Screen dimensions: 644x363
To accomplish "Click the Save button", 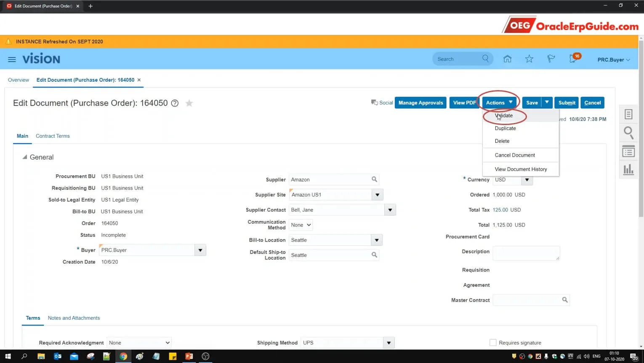I will pos(532,103).
